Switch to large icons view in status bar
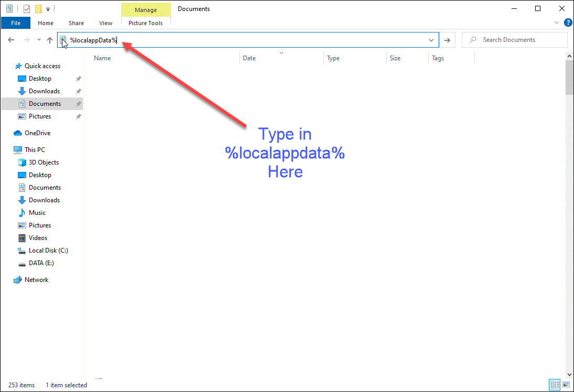This screenshot has height=392, width=574. pos(565,385)
